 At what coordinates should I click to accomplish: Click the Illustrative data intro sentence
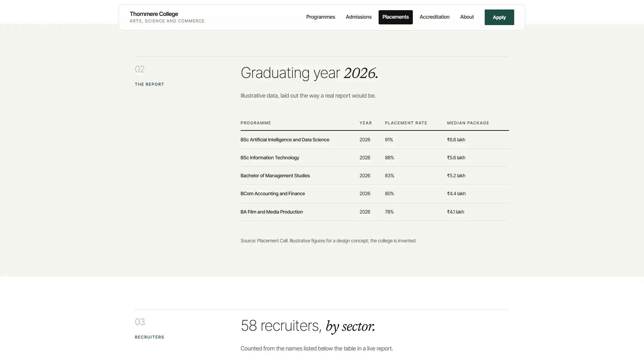(308, 96)
